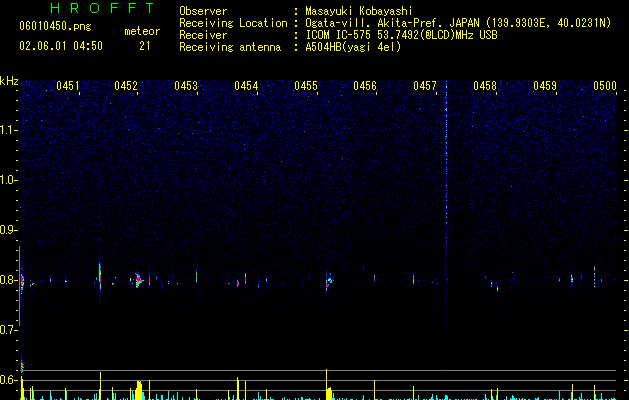This screenshot has height=400, width=629.
Task: Click the 0452 time marker
Action: pyautogui.click(x=126, y=86)
